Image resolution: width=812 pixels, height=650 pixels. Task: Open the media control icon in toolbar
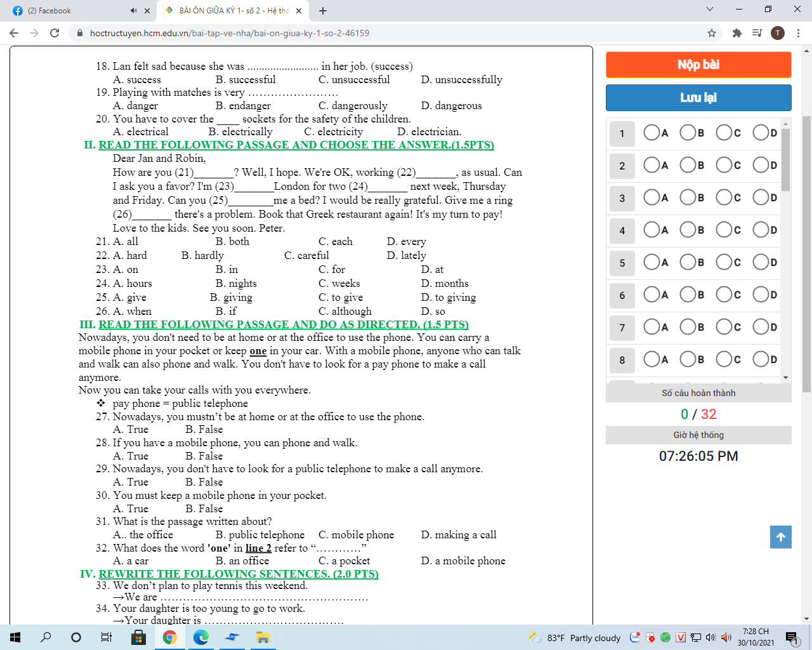[x=757, y=33]
